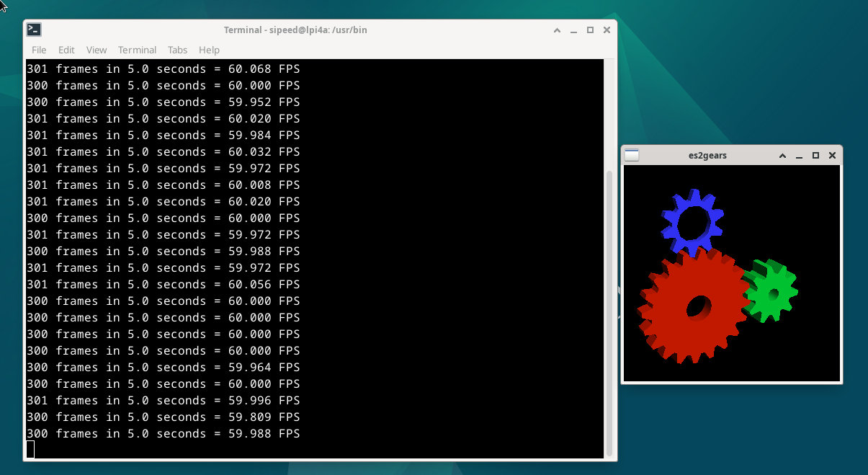Click the terminal cursor block at the prompt

point(30,450)
